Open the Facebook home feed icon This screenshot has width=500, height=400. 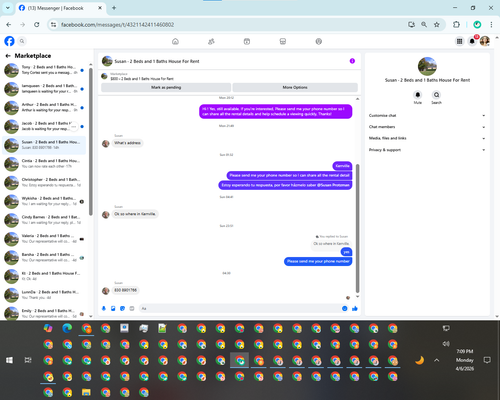[x=175, y=41]
